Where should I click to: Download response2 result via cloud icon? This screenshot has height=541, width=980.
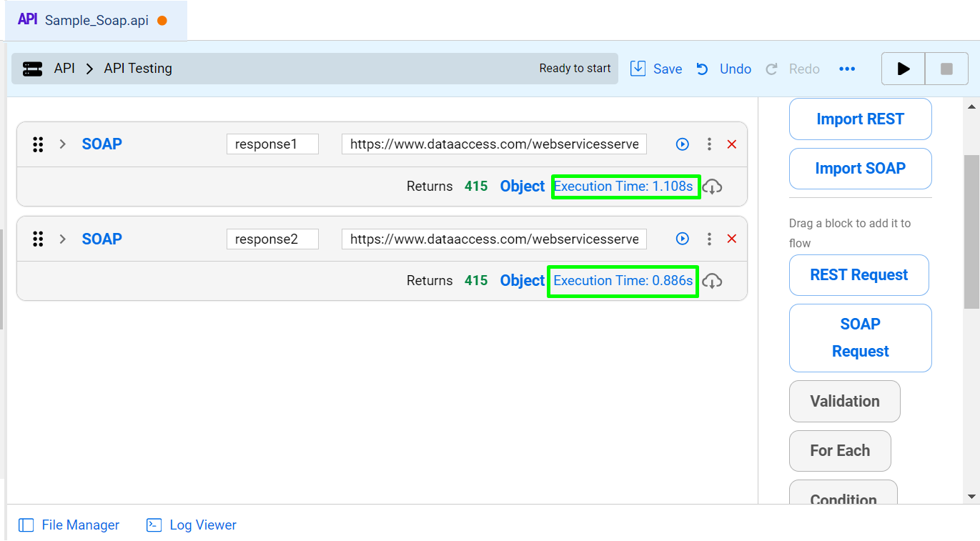click(x=712, y=281)
